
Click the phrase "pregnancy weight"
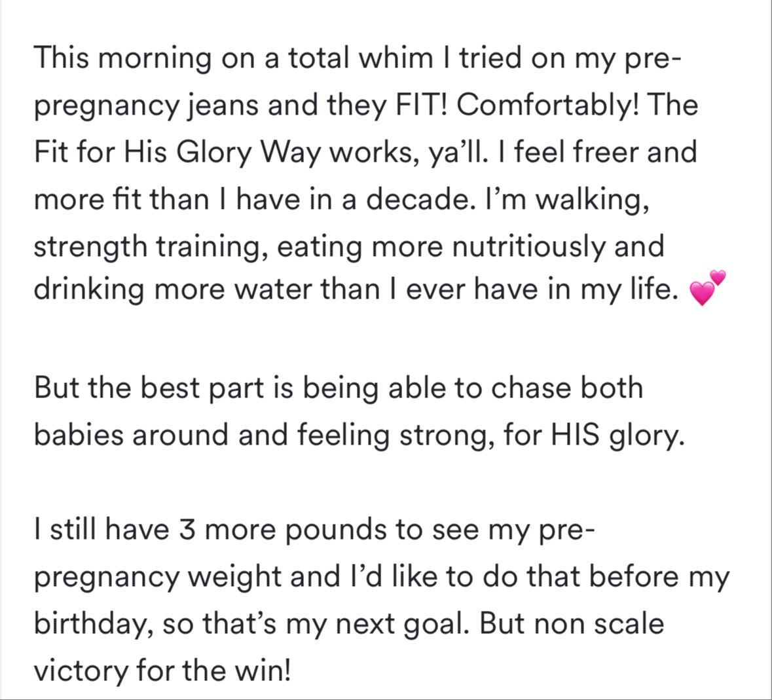pos(158,578)
